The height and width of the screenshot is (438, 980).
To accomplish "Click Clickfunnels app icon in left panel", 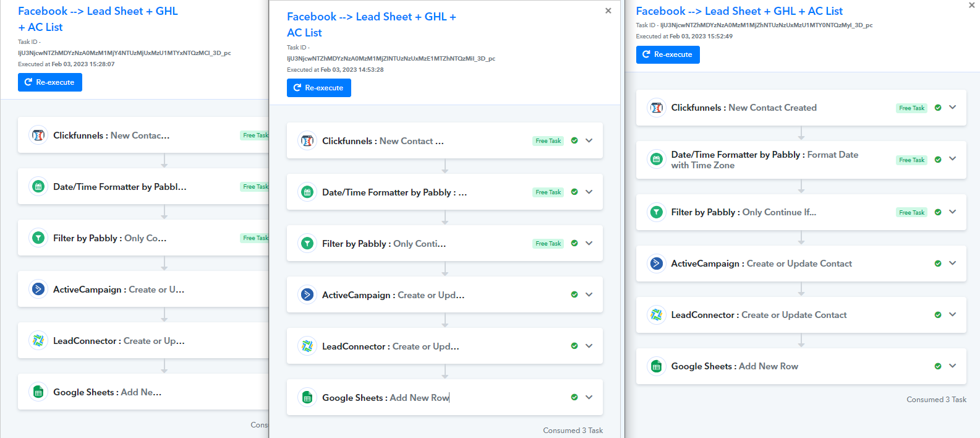I will [38, 135].
